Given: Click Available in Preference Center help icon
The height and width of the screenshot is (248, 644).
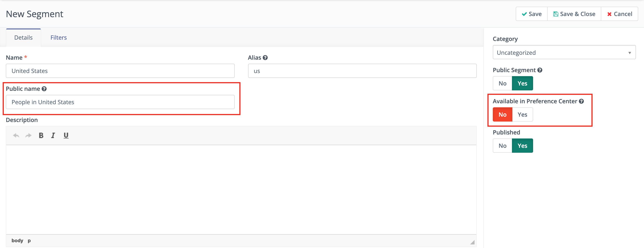Looking at the screenshot, I should click(x=581, y=101).
